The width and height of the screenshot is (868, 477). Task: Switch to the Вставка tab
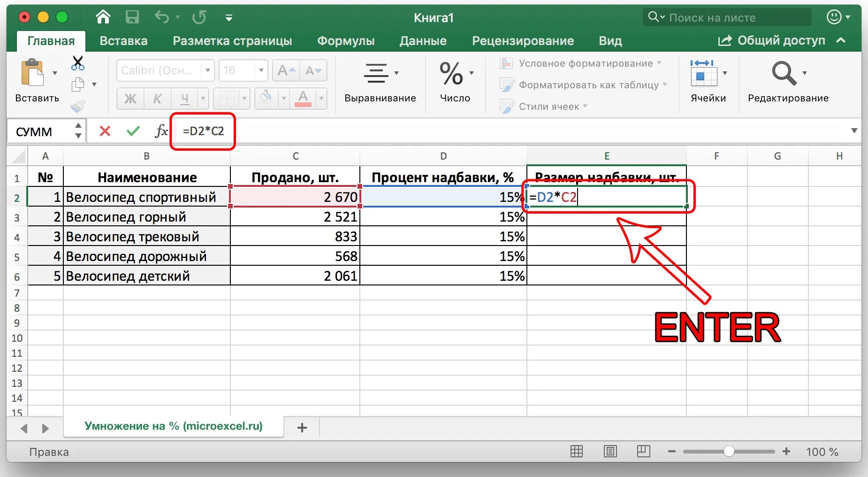123,41
